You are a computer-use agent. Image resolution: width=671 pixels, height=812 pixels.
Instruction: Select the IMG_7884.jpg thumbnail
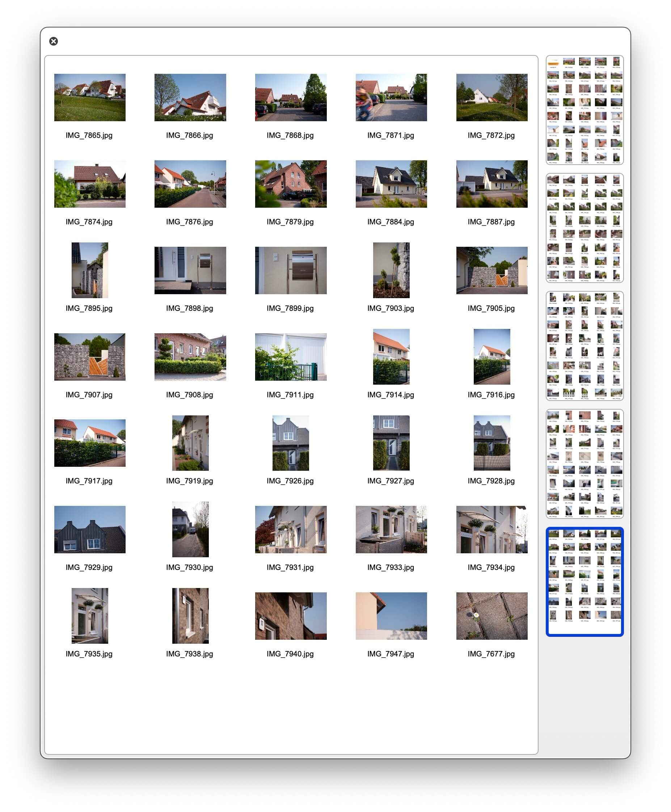coord(391,184)
